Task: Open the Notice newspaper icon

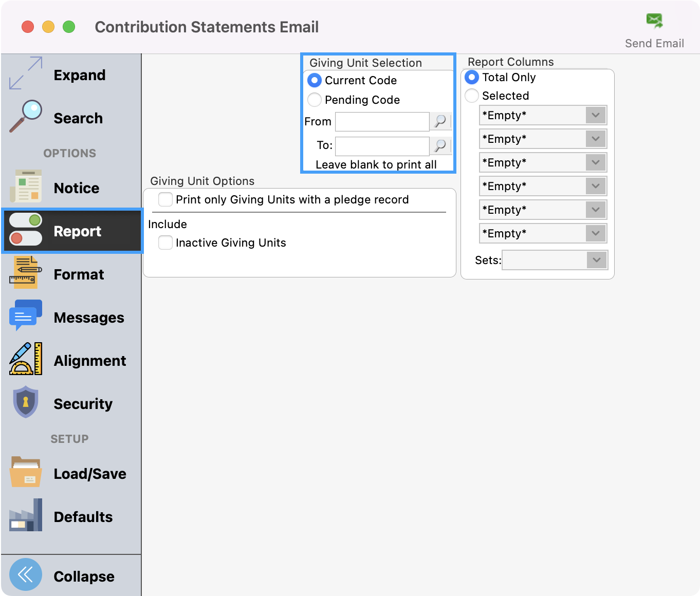Action: (26, 187)
